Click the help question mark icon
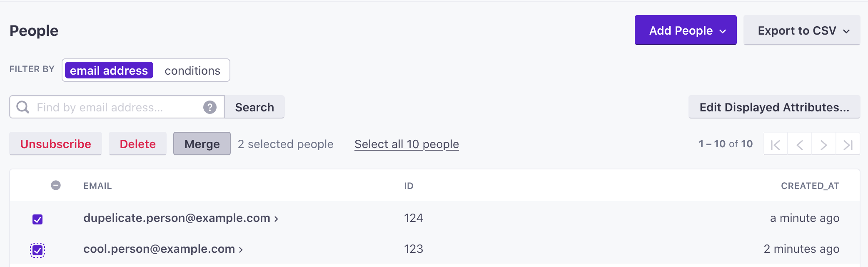The height and width of the screenshot is (267, 868). click(x=210, y=107)
